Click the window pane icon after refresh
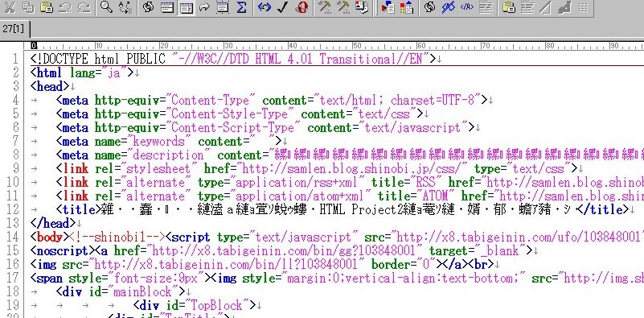 pyautogui.click(x=167, y=7)
